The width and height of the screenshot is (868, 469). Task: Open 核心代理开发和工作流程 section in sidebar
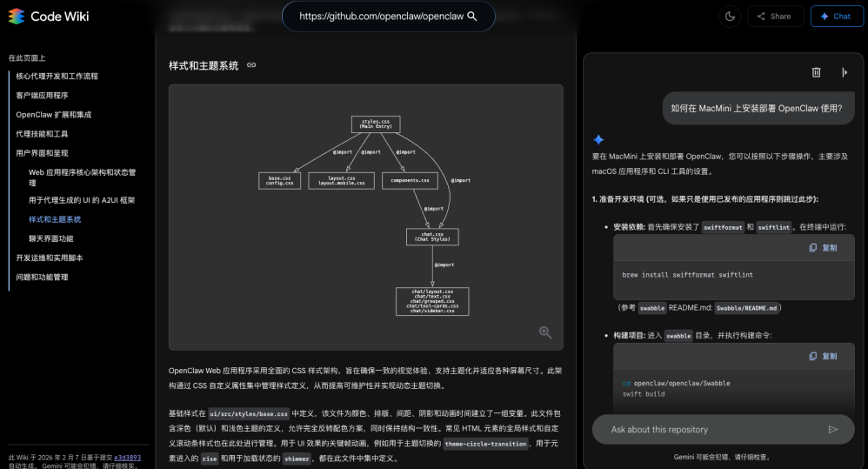[57, 76]
